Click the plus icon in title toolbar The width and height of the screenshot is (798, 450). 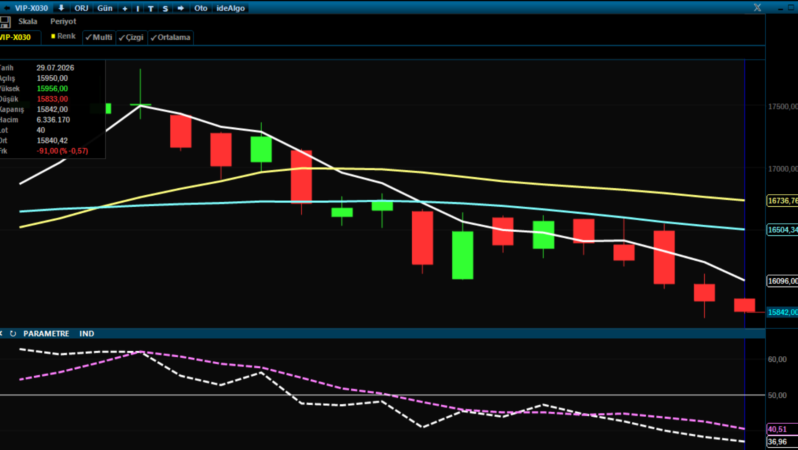pos(125,9)
